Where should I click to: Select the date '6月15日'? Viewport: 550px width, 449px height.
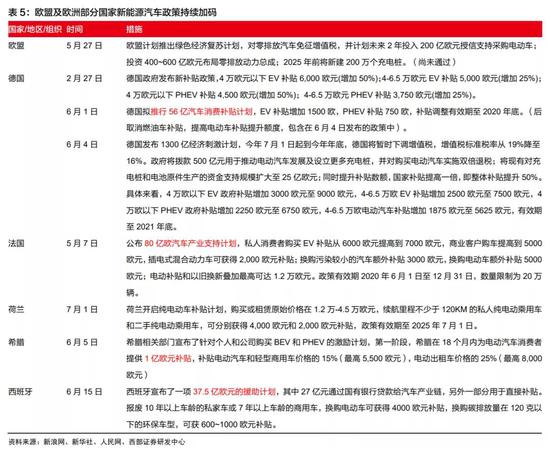tap(84, 391)
